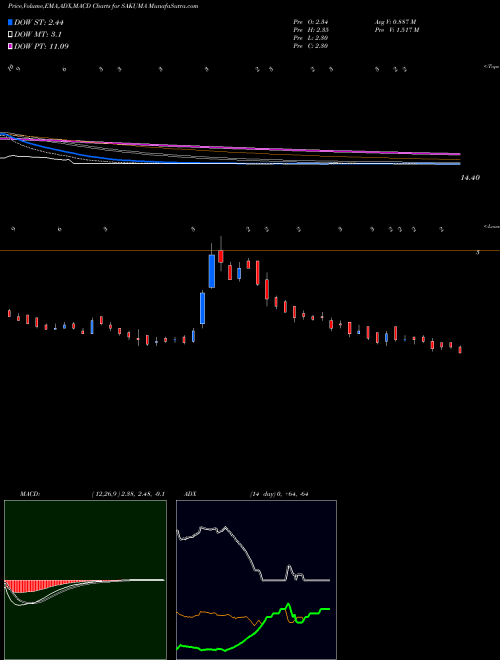Click the 14.40 price label
The width and height of the screenshot is (500, 660).
(470, 178)
